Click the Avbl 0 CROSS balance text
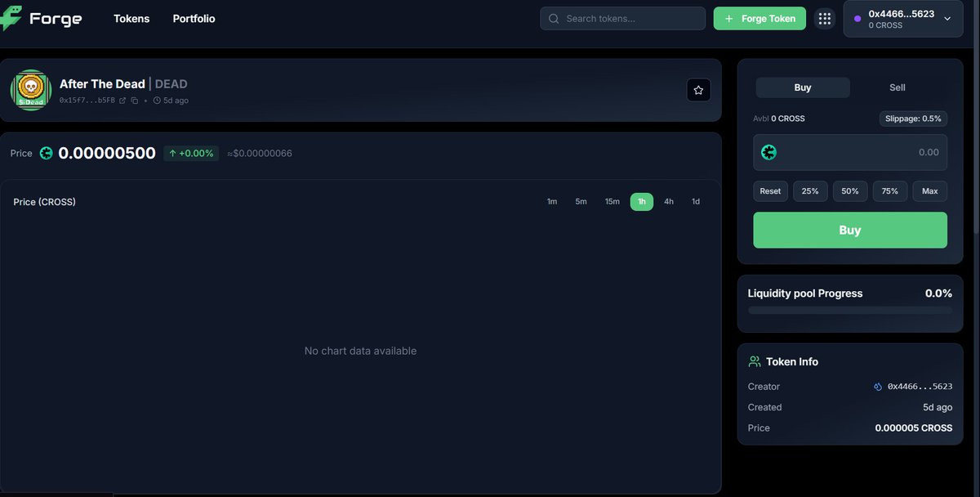980x497 pixels. [778, 119]
